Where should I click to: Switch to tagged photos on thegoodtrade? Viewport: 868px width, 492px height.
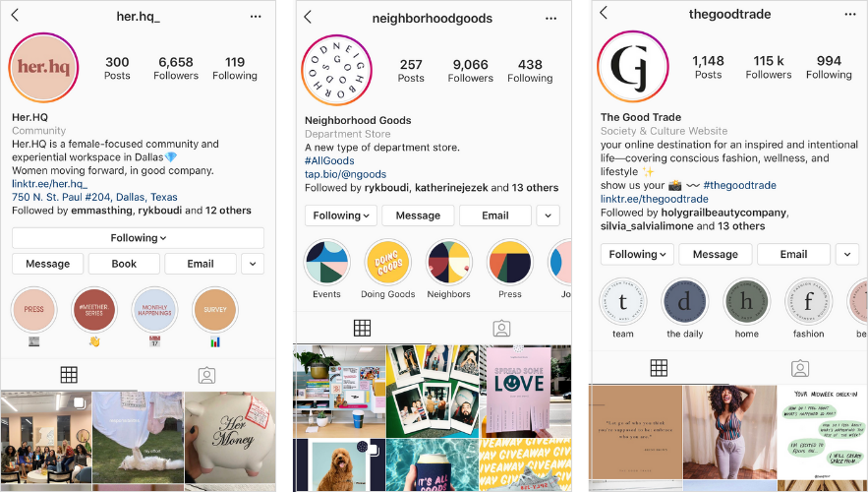(x=799, y=368)
